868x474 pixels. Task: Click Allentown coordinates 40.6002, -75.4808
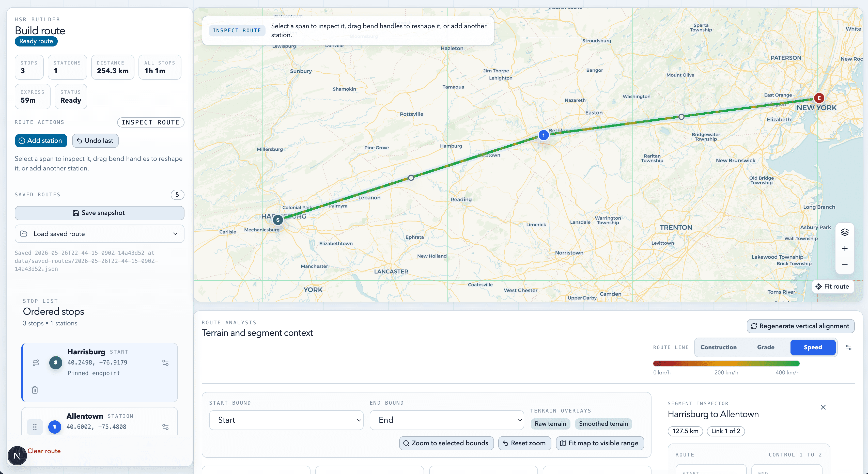(x=96, y=427)
